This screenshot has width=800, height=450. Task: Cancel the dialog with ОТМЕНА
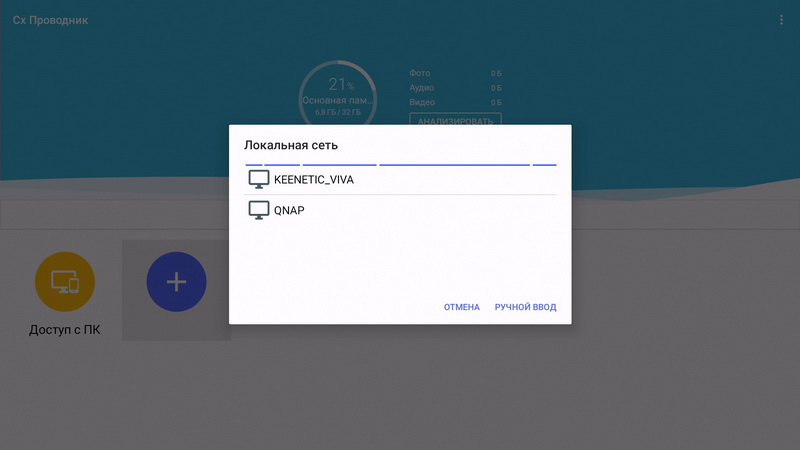461,307
